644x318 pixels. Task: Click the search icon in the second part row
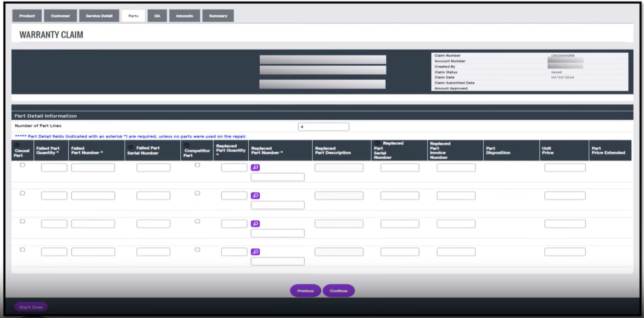(255, 196)
